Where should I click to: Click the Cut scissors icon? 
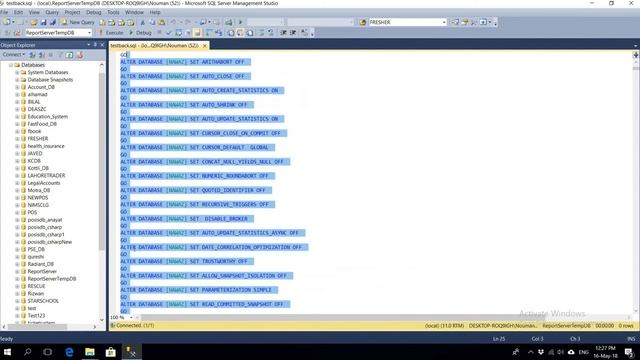142,22
